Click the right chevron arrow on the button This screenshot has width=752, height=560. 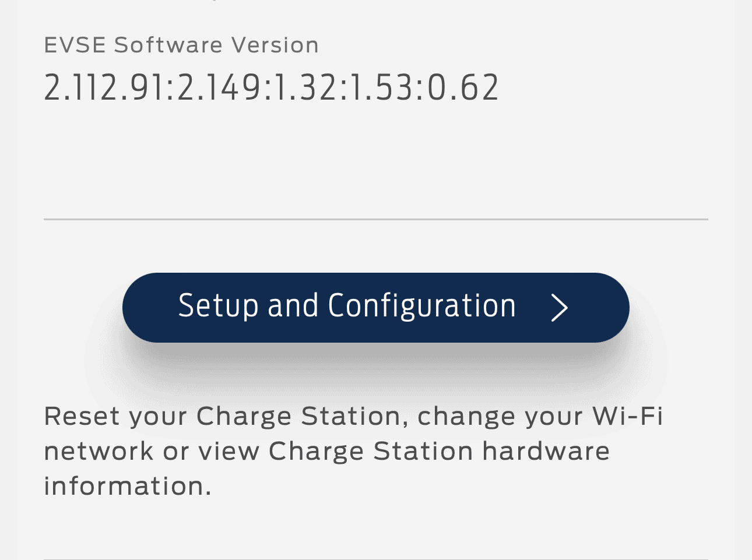pos(559,308)
